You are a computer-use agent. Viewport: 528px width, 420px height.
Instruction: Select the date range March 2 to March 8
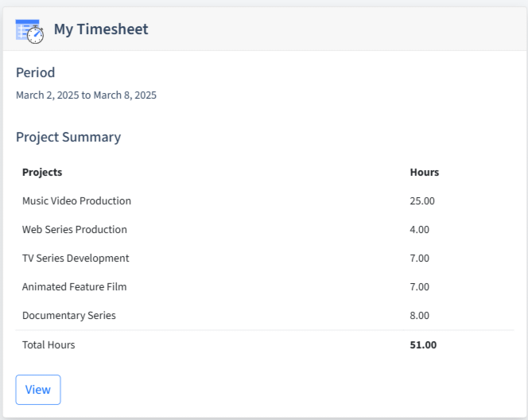tap(86, 95)
